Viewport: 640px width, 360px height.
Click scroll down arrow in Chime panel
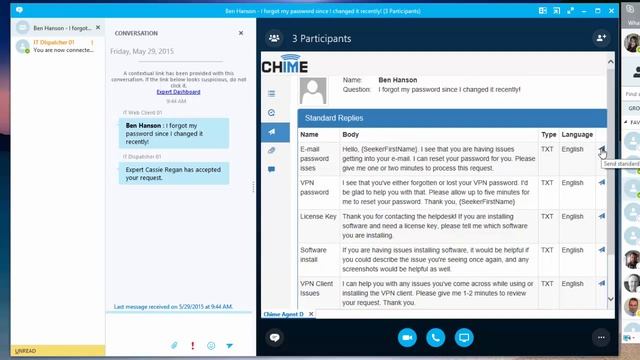(611, 299)
